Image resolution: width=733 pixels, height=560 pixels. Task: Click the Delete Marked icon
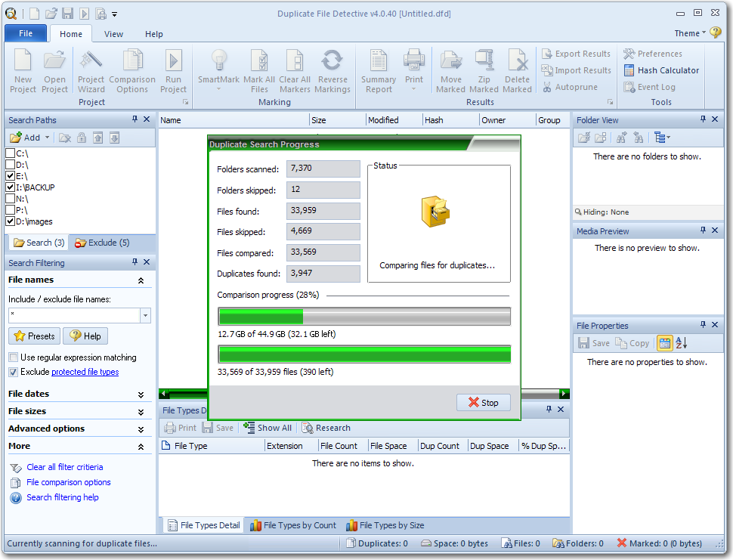click(x=517, y=71)
